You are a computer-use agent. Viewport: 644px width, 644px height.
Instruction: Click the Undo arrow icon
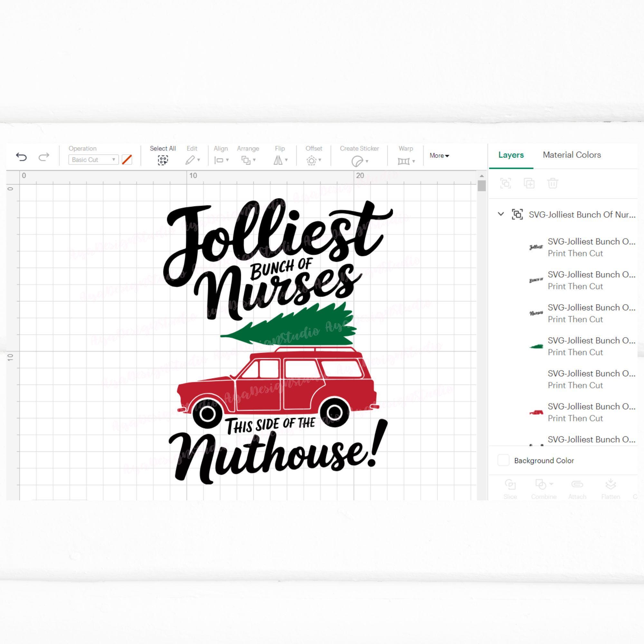21,157
